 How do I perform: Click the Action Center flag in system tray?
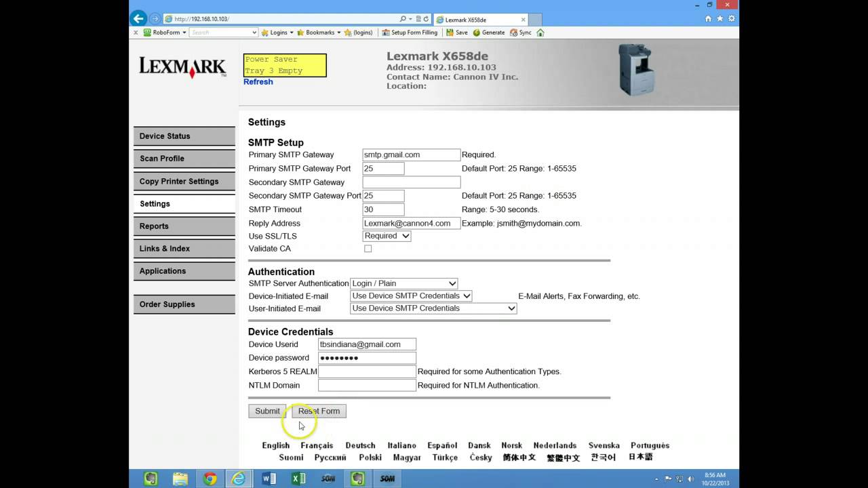669,479
